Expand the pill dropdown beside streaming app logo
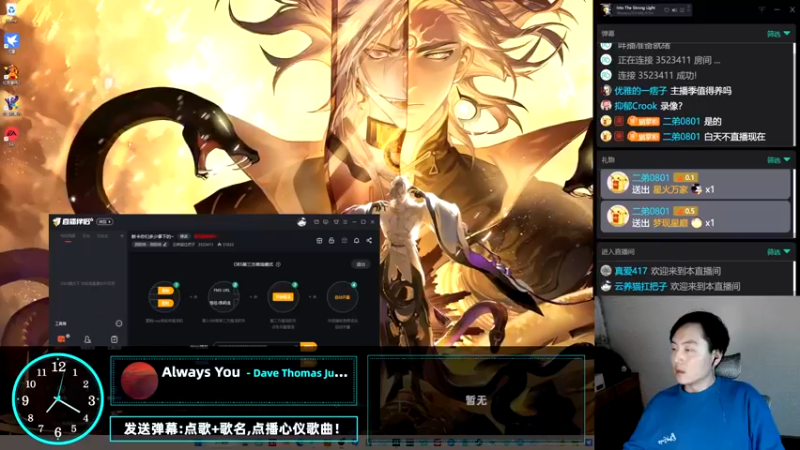Image resolution: width=800 pixels, height=450 pixels. coord(105,222)
